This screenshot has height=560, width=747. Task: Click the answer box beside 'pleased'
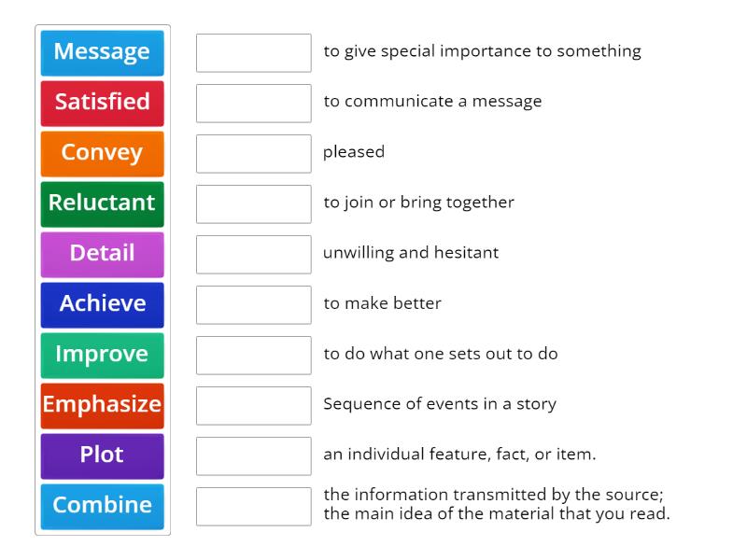click(253, 153)
